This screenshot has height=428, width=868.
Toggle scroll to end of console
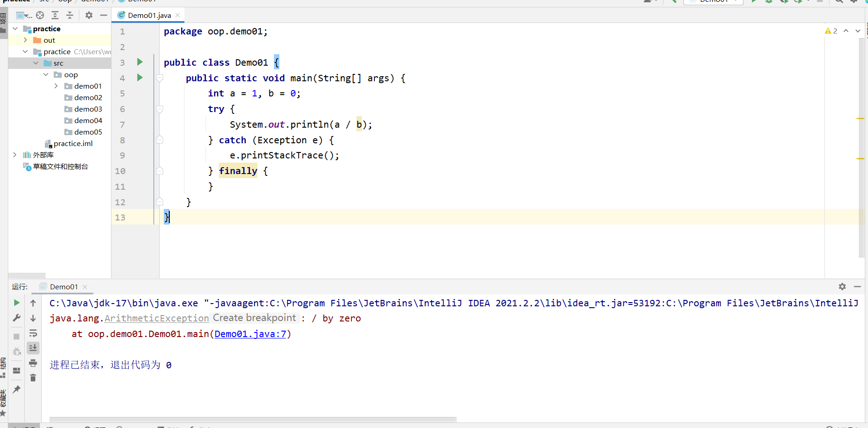coord(33,348)
